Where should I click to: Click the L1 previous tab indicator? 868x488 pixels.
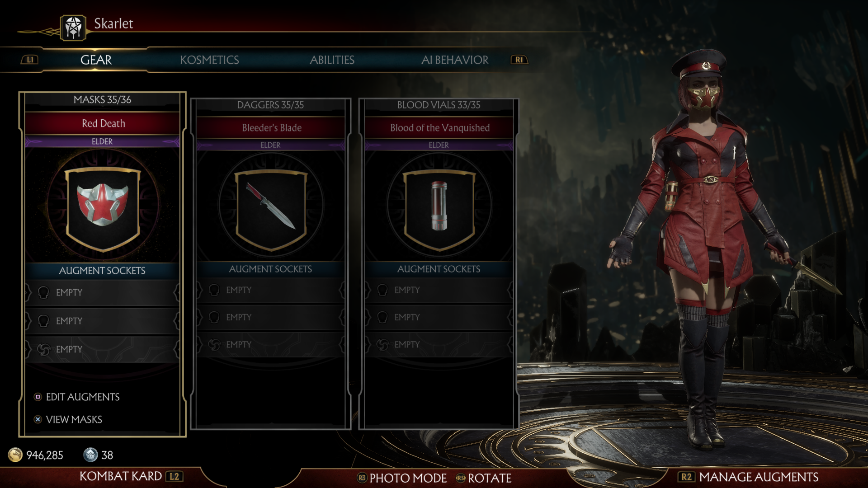[30, 60]
